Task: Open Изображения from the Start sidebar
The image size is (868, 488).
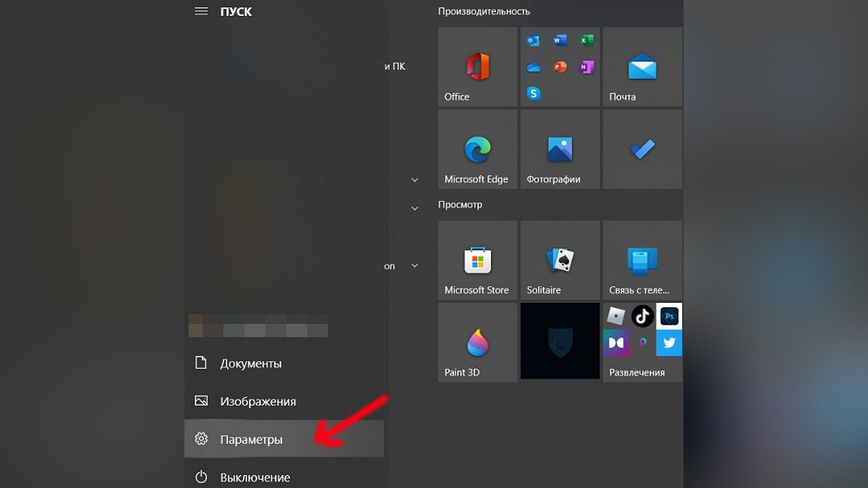Action: coord(284,401)
